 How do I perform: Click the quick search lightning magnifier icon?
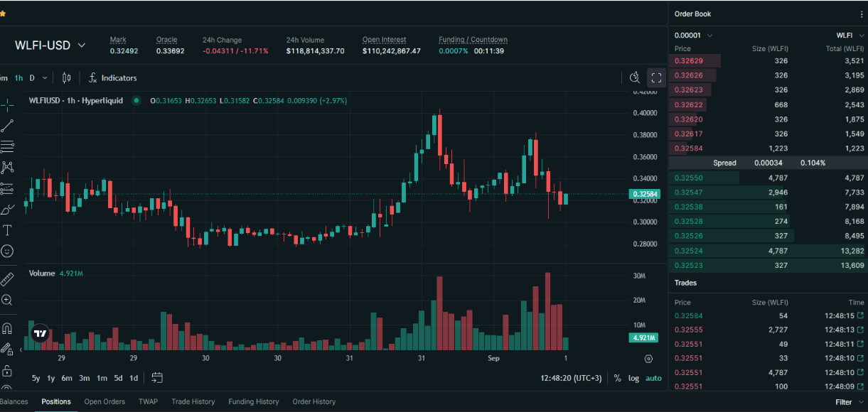(635, 78)
